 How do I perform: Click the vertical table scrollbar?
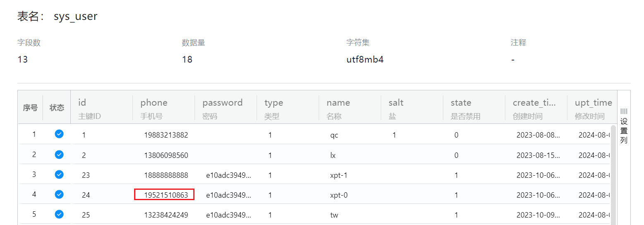point(613,174)
